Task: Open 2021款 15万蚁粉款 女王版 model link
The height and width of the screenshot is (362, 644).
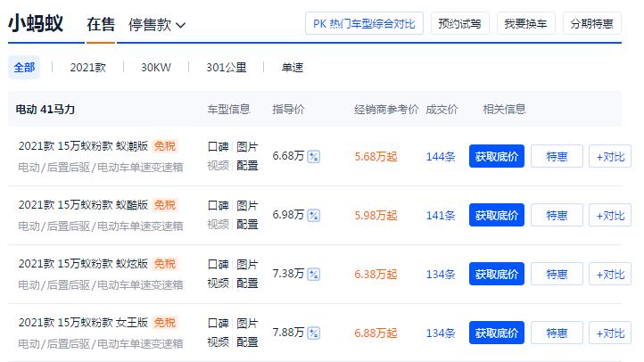Action: pyautogui.click(x=83, y=323)
